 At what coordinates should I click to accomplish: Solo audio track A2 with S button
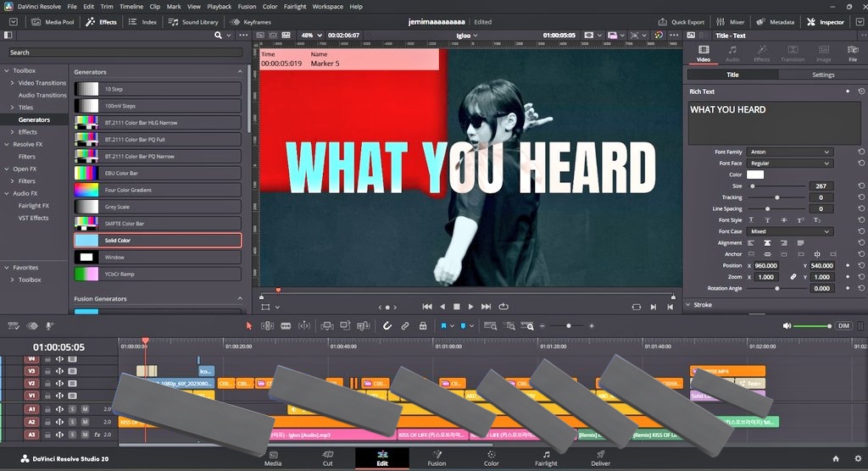[72, 422]
